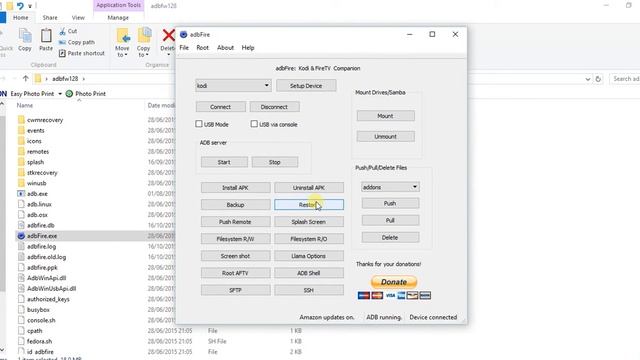The height and width of the screenshot is (360, 640).
Task: Stop the ADB server
Action: (275, 162)
